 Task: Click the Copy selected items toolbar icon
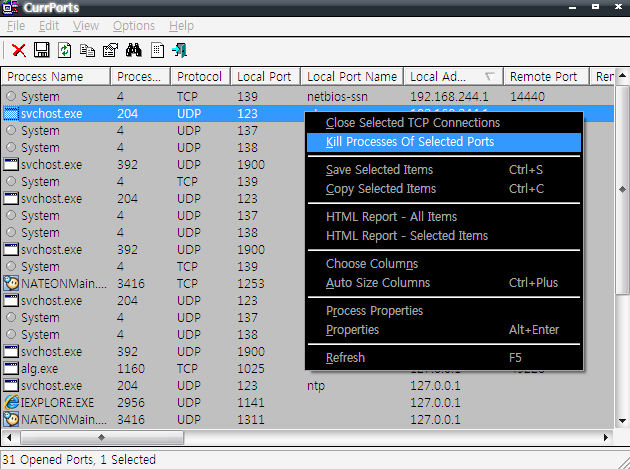point(87,51)
